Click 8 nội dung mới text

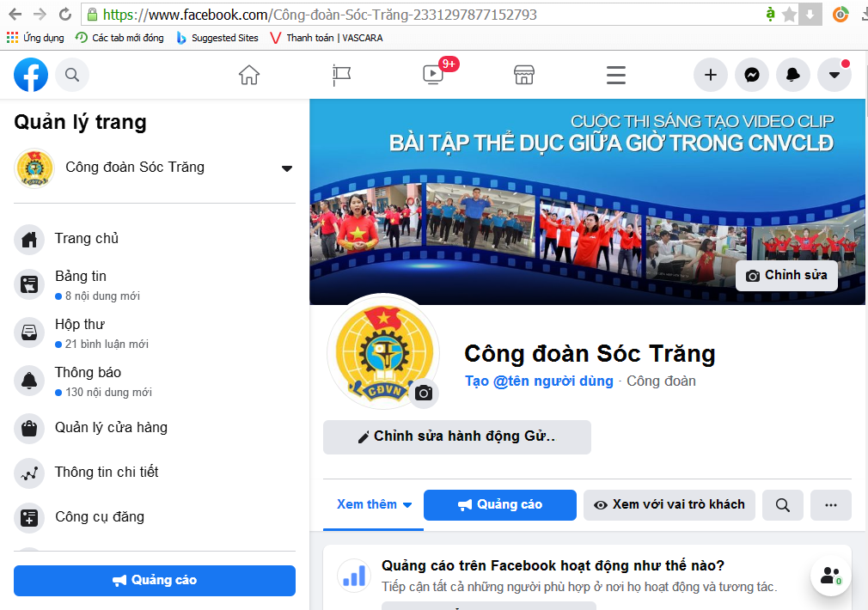[x=102, y=296]
